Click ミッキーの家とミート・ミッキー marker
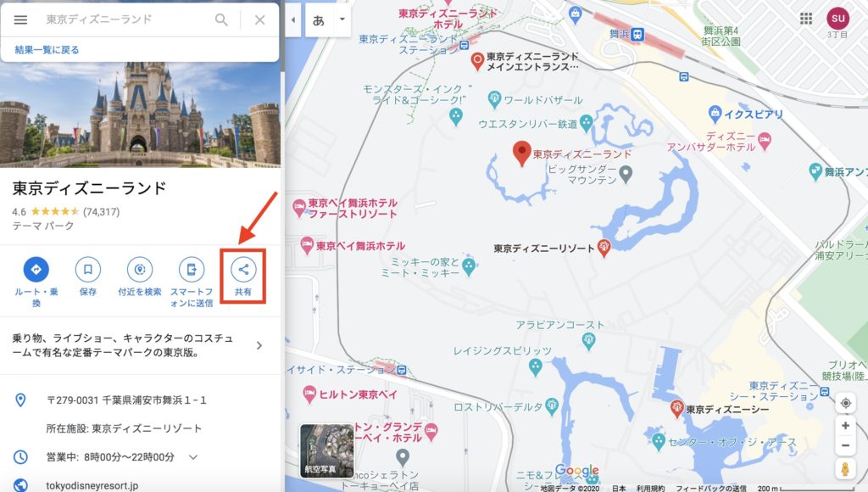Viewport: 868px width, 492px height. (469, 266)
